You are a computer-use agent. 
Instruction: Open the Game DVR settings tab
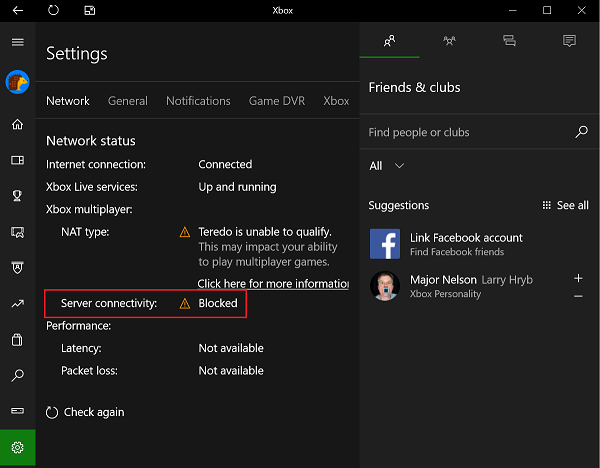277,101
